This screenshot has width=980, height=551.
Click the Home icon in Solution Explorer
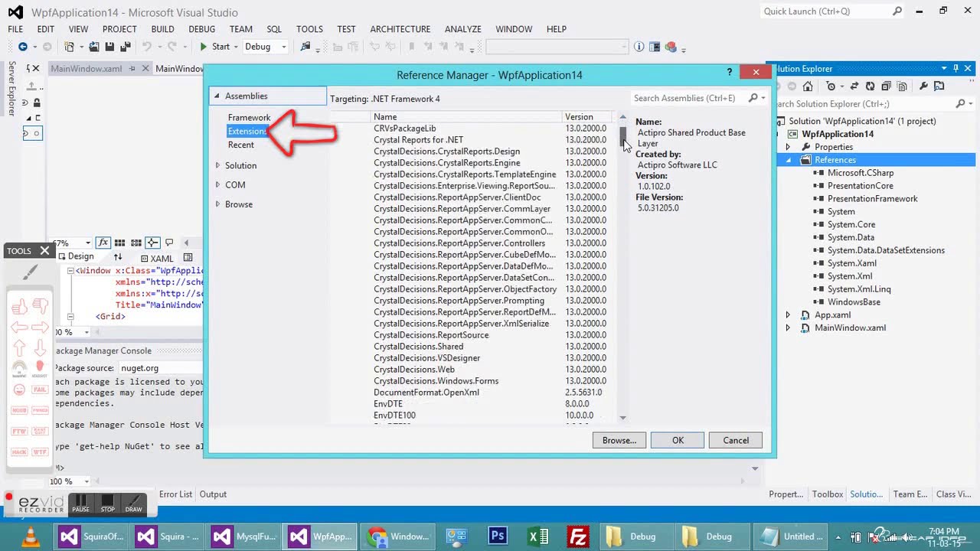[807, 86]
